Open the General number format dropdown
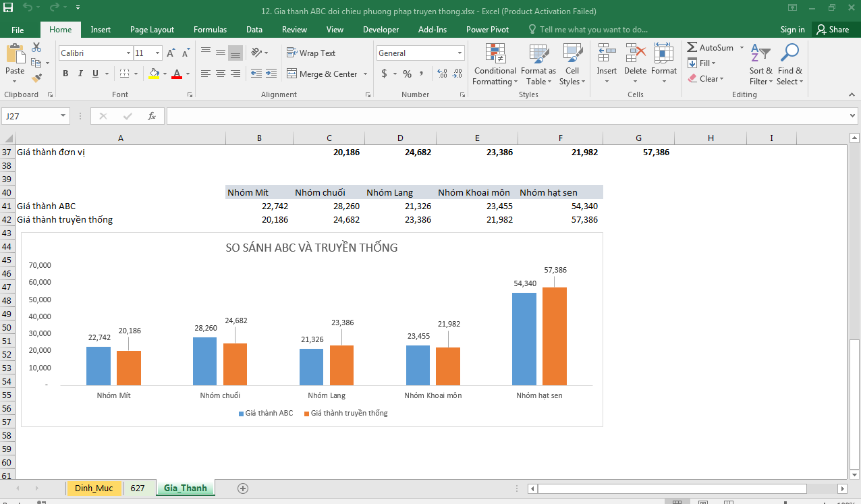 coord(460,53)
